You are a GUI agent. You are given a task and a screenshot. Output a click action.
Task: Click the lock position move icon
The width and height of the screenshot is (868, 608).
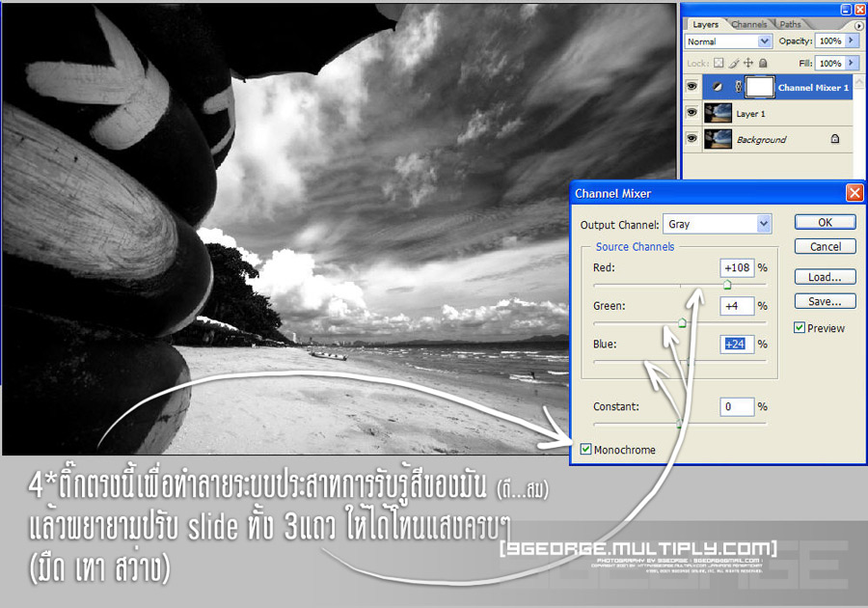coord(748,64)
